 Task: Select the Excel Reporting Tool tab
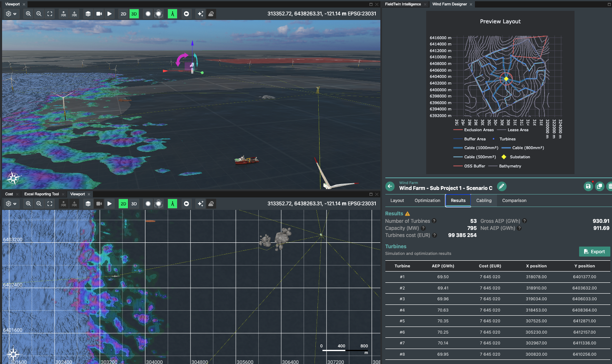point(41,194)
